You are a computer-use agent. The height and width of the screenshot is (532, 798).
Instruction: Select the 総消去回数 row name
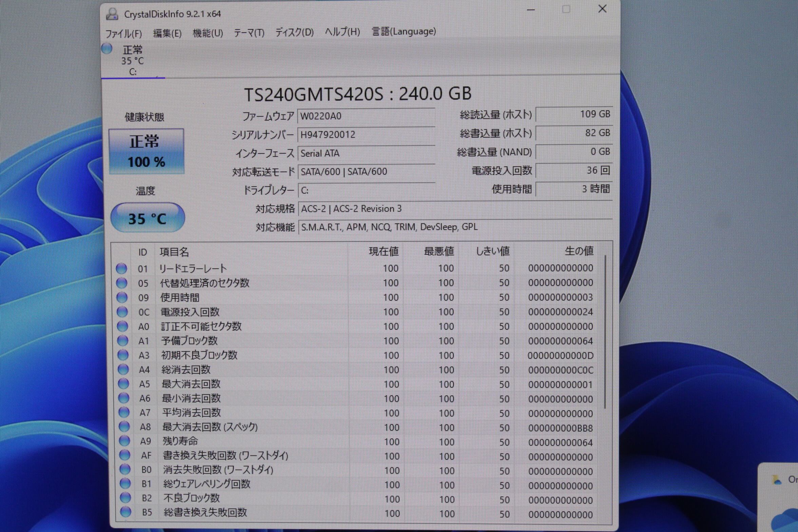186,369
